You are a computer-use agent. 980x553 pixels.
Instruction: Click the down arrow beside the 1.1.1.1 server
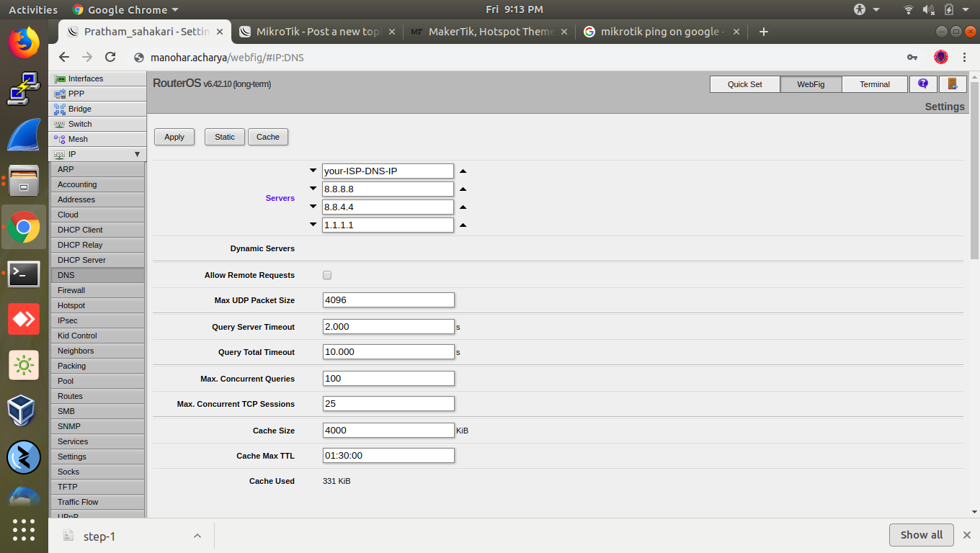[x=313, y=225]
